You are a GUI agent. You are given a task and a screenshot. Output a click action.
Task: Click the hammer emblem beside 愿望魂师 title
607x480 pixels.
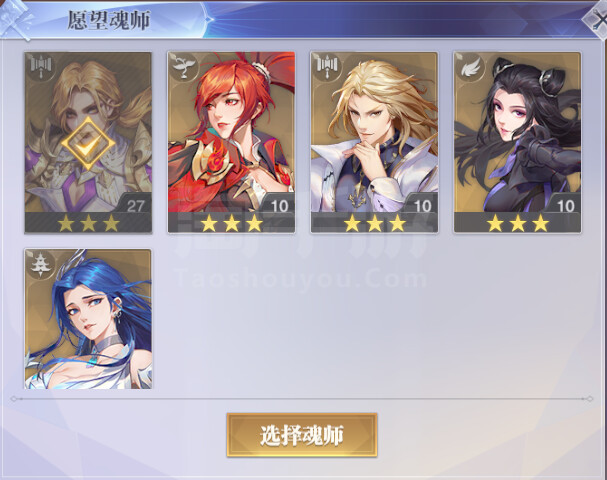tap(16, 19)
